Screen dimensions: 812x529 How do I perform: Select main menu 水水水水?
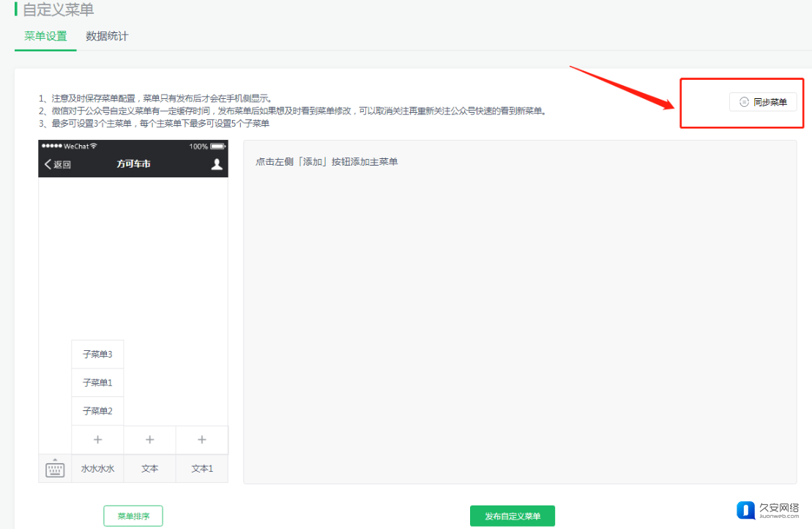97,469
